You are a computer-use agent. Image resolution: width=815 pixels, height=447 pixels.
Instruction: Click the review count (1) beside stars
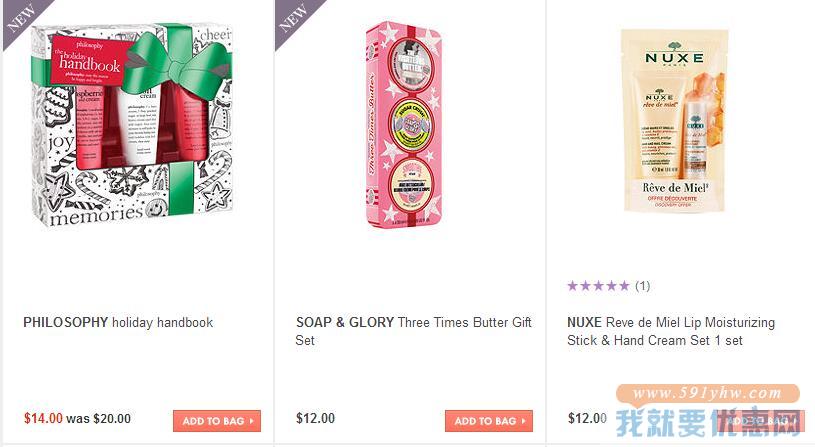click(x=642, y=286)
